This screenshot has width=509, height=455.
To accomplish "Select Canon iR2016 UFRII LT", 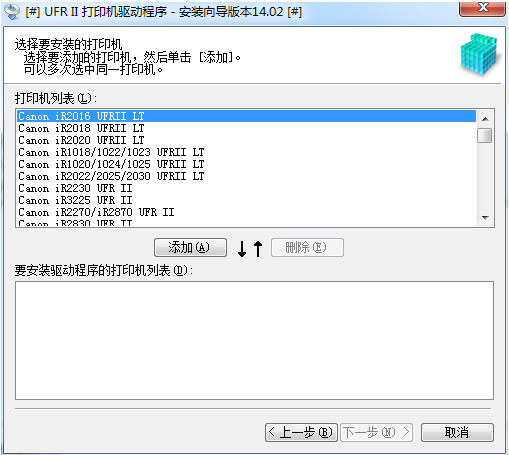I will coord(246,116).
